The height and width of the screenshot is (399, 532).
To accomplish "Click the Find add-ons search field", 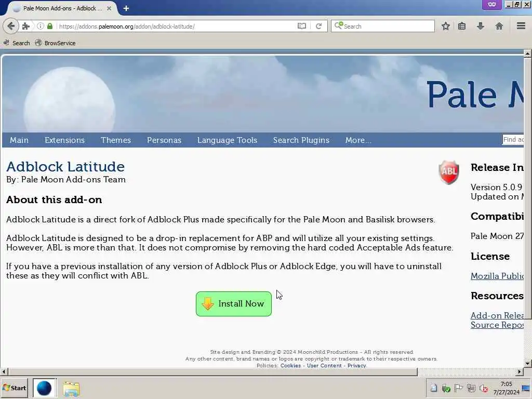I will click(513, 139).
